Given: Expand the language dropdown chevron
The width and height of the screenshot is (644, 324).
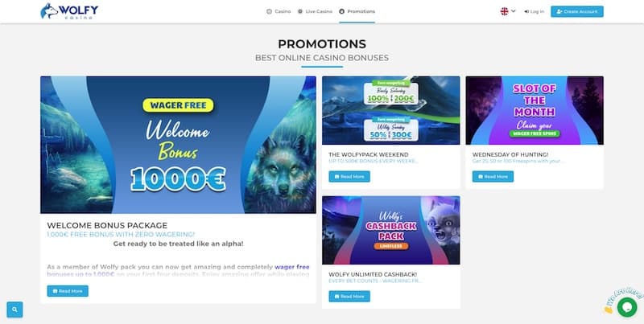Looking at the screenshot, I should pos(514,11).
